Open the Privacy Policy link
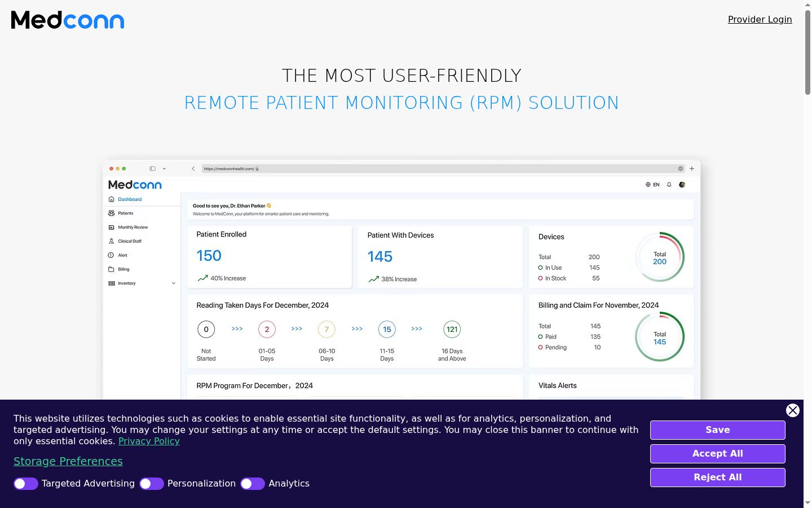The height and width of the screenshot is (508, 812). coord(149,441)
